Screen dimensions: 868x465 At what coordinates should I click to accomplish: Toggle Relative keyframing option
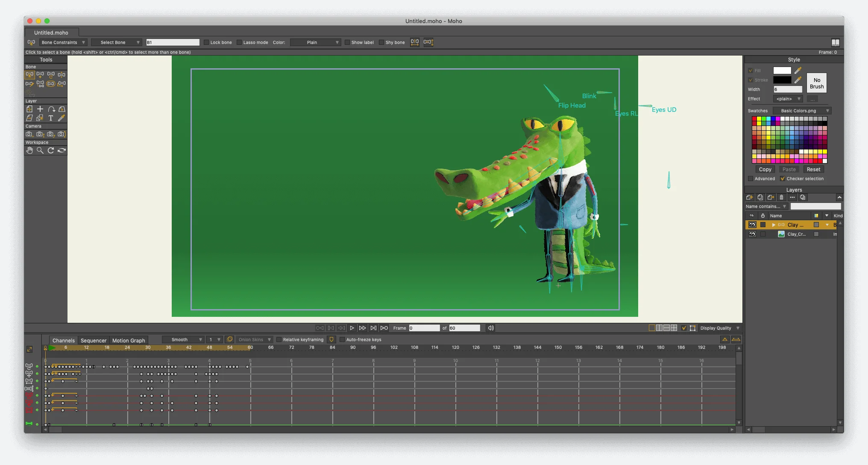(279, 339)
